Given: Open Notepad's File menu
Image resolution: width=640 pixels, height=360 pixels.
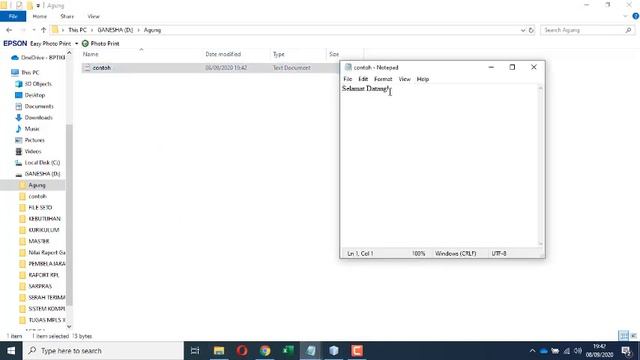Looking at the screenshot, I should click(348, 79).
